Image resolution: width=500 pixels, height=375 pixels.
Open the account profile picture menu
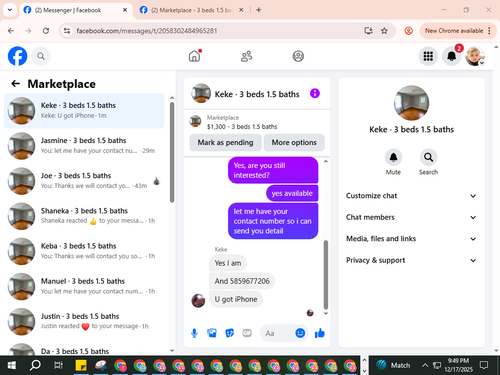click(475, 56)
